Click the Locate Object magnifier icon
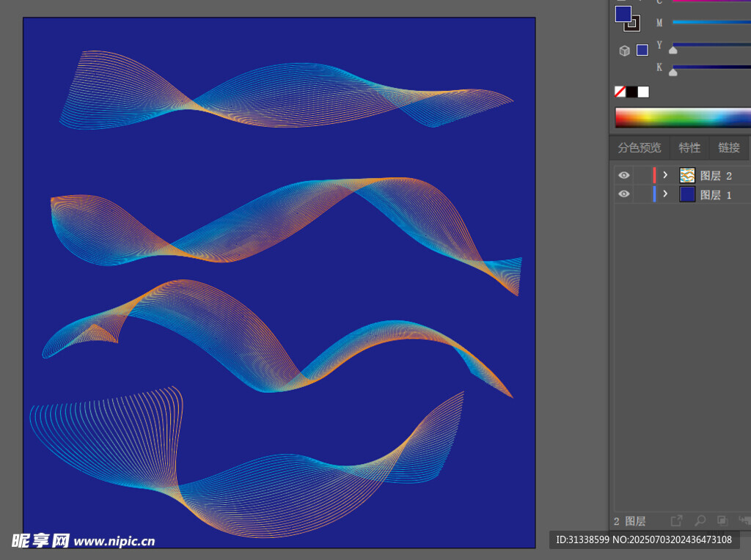This screenshot has width=751, height=560. [700, 520]
